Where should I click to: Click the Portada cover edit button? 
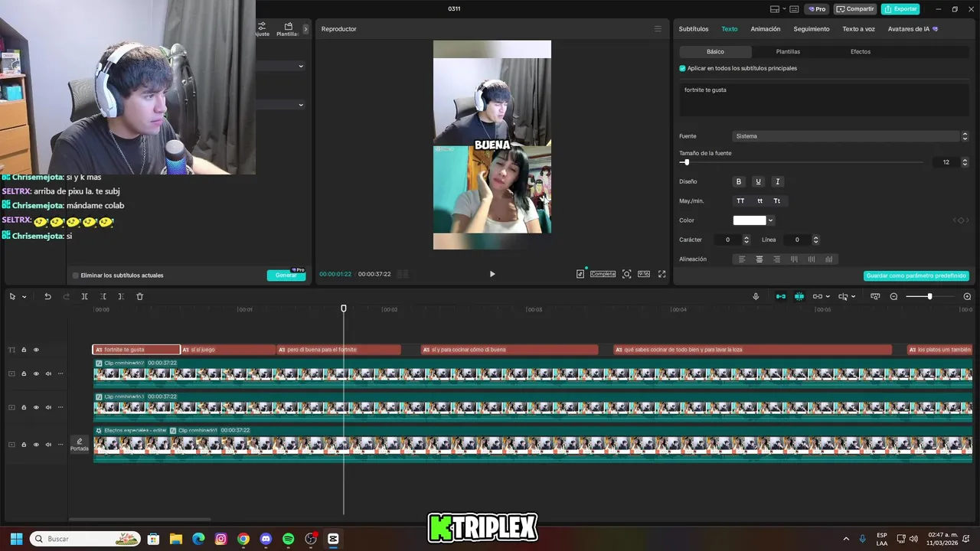coord(80,444)
